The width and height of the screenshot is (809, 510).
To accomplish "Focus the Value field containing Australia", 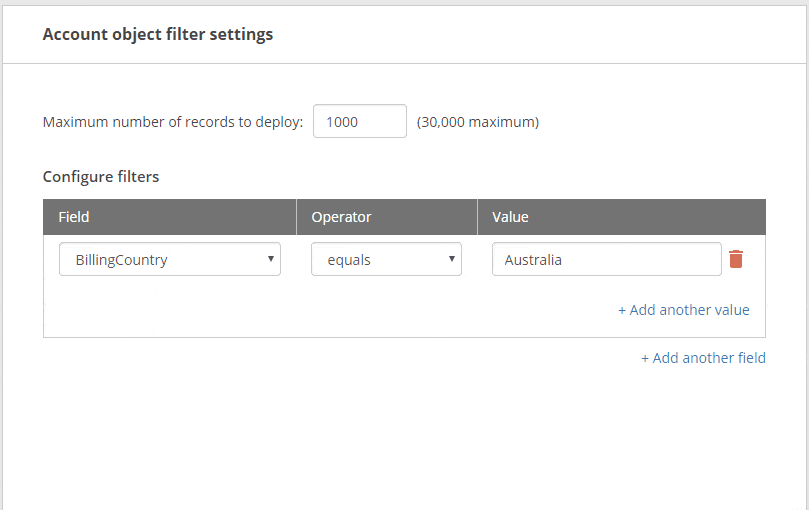I will click(x=606, y=259).
